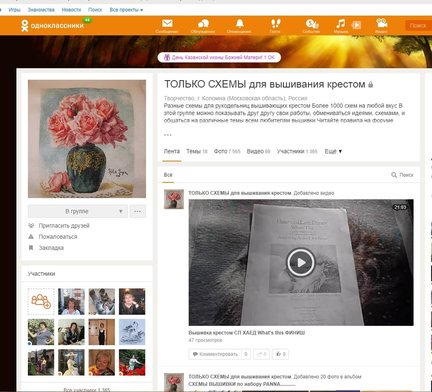Image resolution: width=432 pixels, height=392 pixels.
Task: Click the Все участники link at bottom
Action: (87, 389)
